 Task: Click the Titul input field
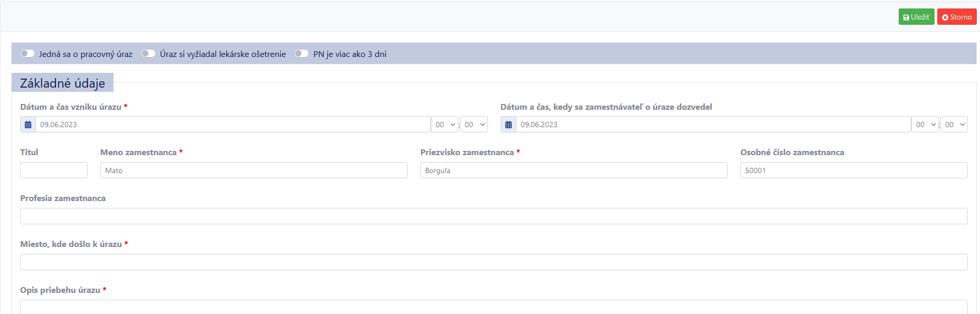[x=54, y=170]
